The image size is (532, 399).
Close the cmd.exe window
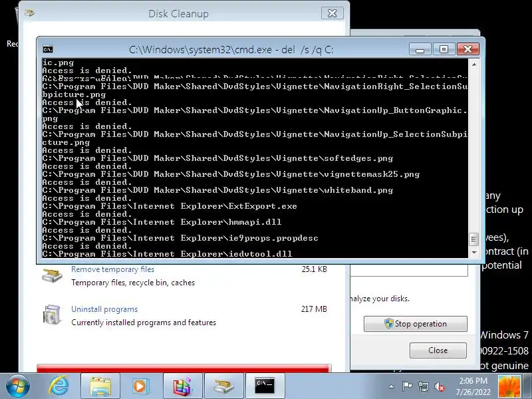pyautogui.click(x=468, y=49)
